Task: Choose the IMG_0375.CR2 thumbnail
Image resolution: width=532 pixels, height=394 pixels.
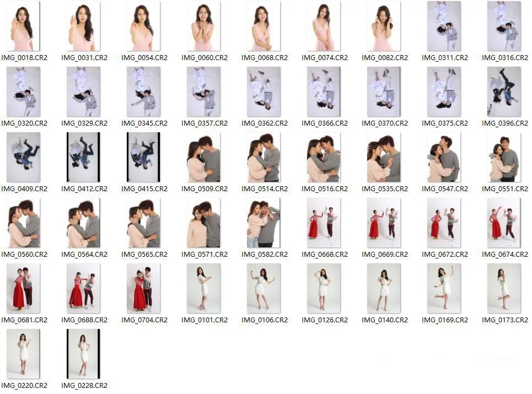Action: coord(444,91)
